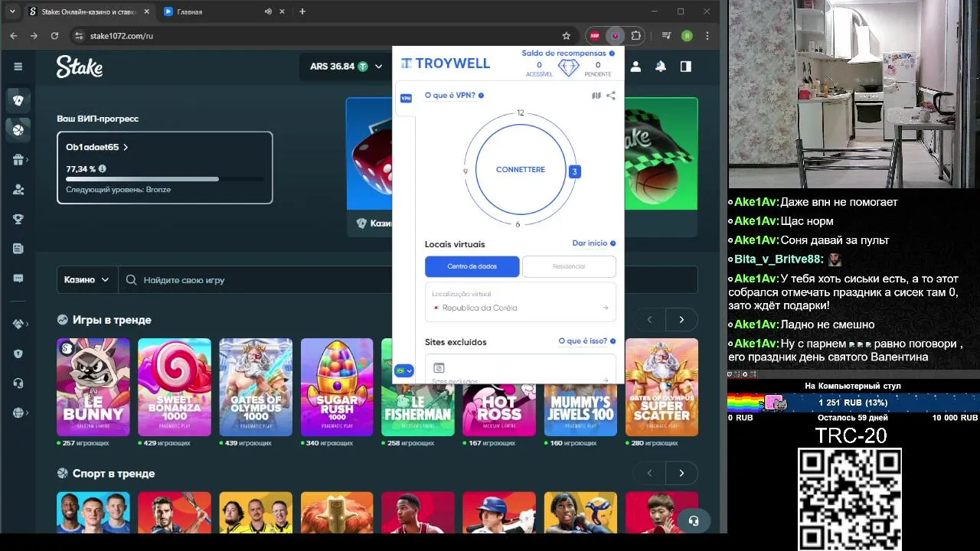
Task: Switch to the Главная browser tab
Action: pyautogui.click(x=224, y=11)
